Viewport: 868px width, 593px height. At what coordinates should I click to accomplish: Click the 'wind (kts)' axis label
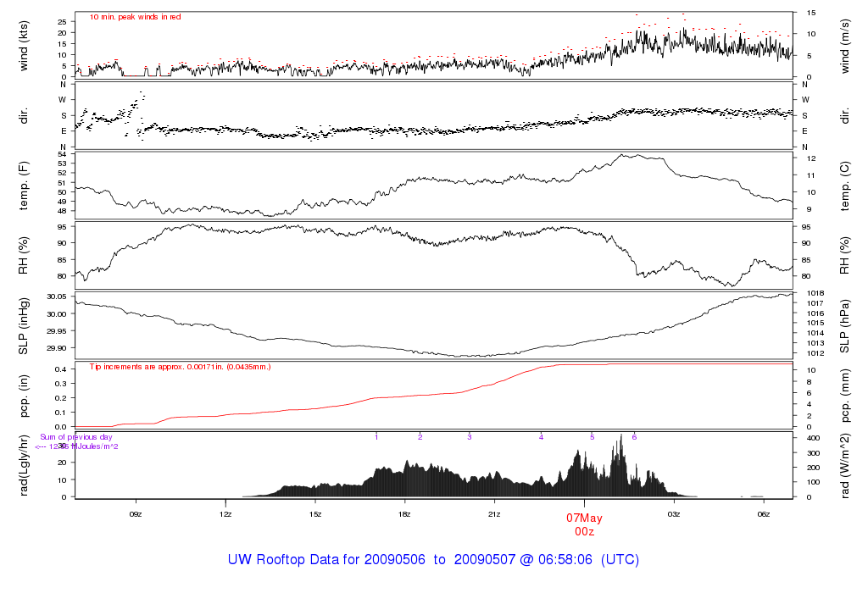[23, 46]
